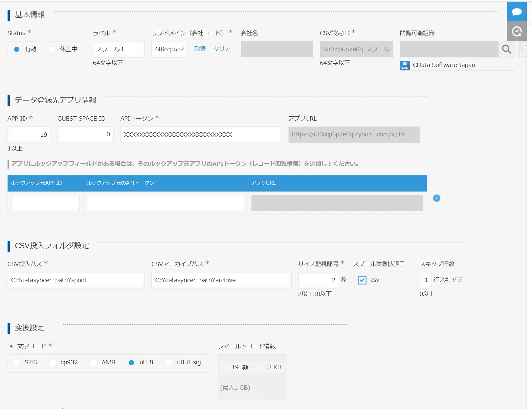Screen dimensions: 532x409
Task: Click the CData Software Japan organization icon
Action: (x=405, y=65)
